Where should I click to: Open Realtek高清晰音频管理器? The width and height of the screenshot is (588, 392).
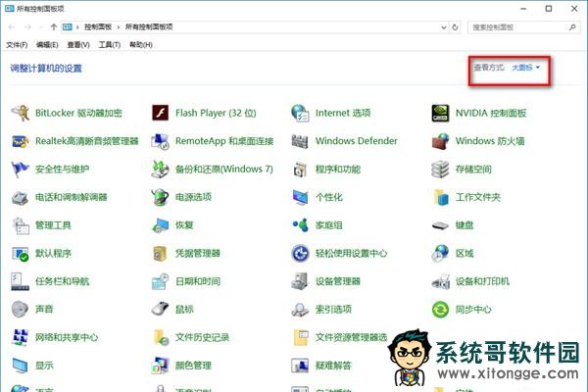point(86,141)
